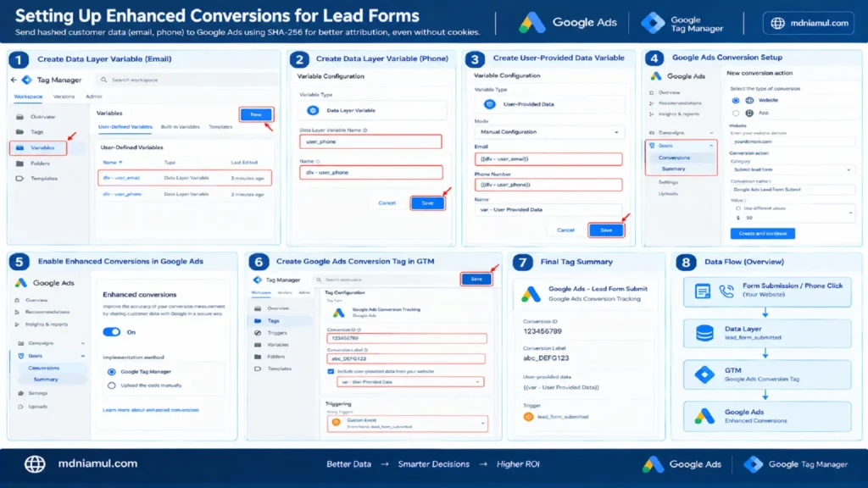Select the Google Tag Manager radio button in step 5
Viewport: 868px width, 488px height.
[x=112, y=372]
